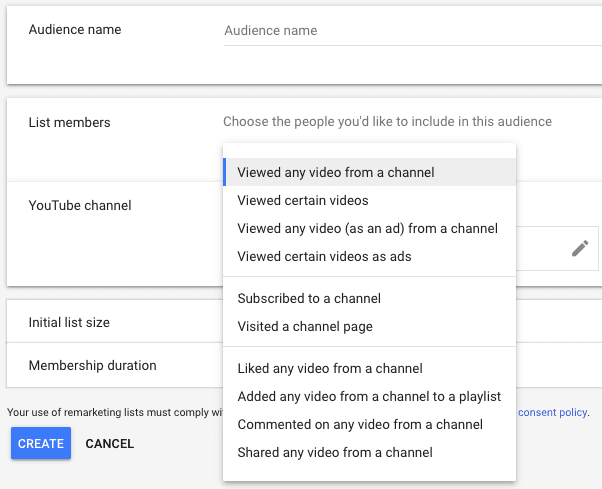Select 'Viewed certain videos as ads'

(x=324, y=256)
